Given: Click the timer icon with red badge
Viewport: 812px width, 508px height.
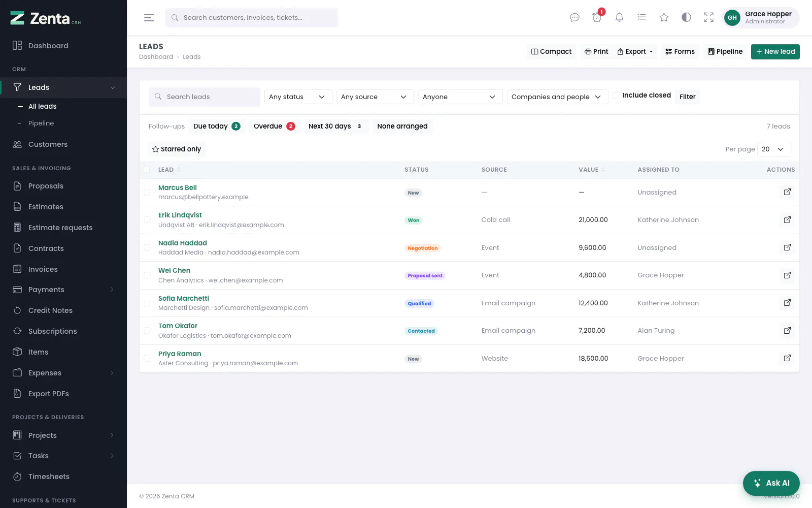Looking at the screenshot, I should click(597, 17).
